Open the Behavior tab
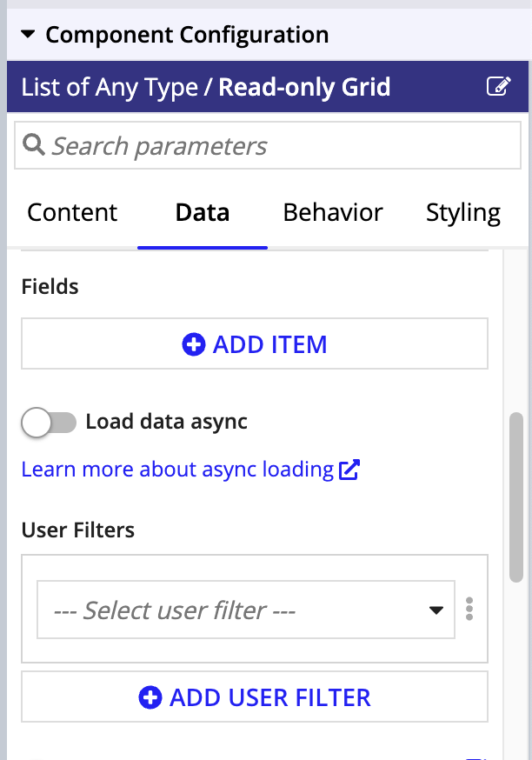The height and width of the screenshot is (760, 532). pos(333,213)
